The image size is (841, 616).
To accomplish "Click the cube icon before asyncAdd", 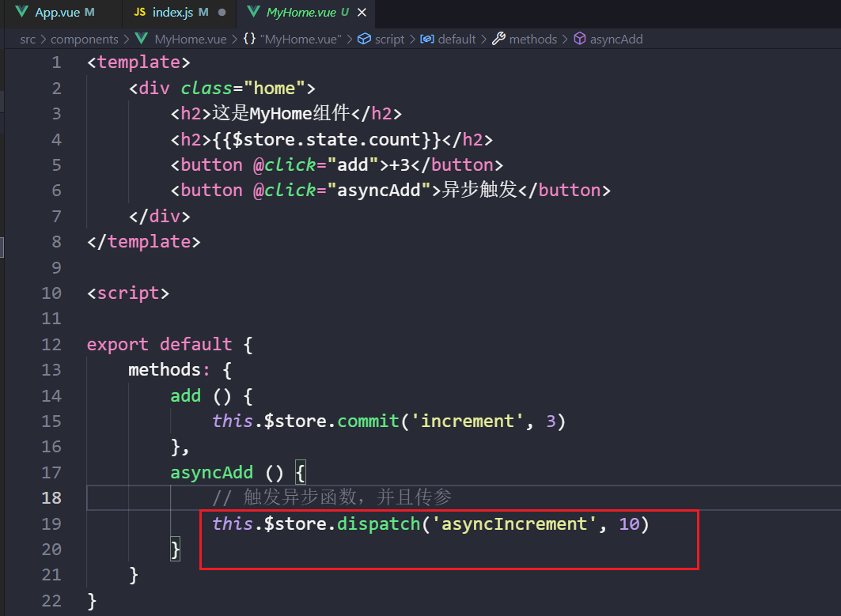I will (x=580, y=39).
